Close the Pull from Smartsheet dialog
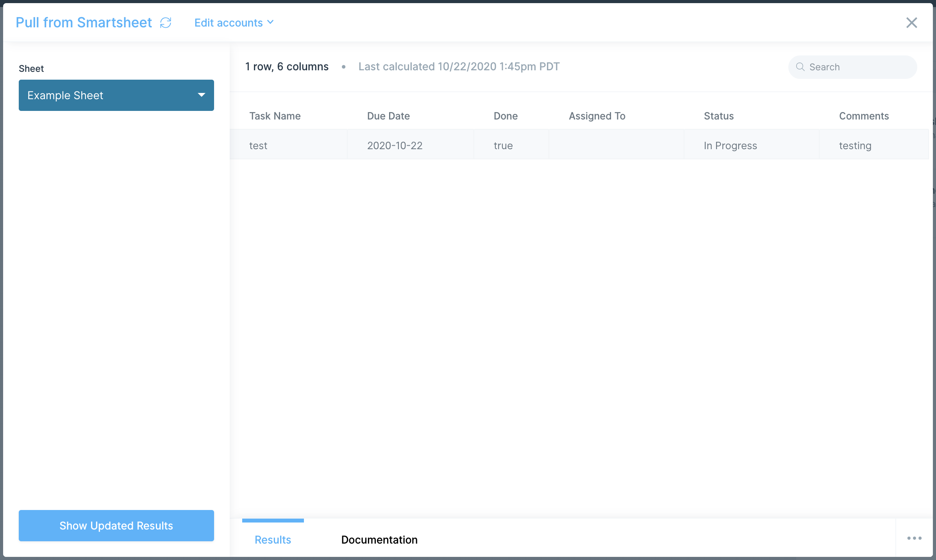Screen dimensions: 936x560 (911, 23)
